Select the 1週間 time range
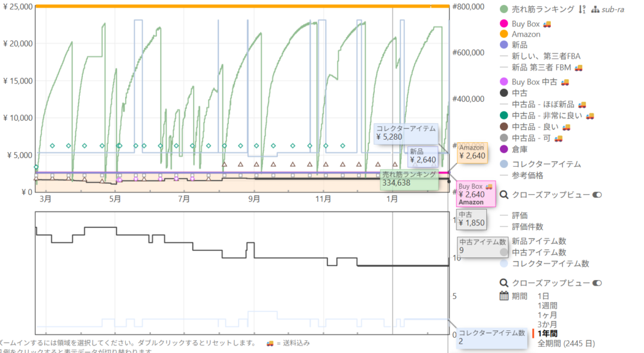 click(547, 305)
